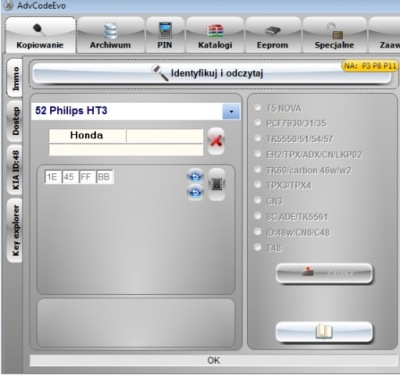Select the TK5550/51/54/57 radio option

[257, 138]
